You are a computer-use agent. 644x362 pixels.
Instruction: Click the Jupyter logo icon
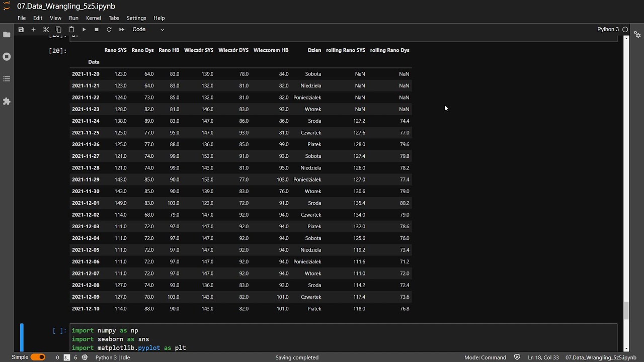click(x=7, y=6)
